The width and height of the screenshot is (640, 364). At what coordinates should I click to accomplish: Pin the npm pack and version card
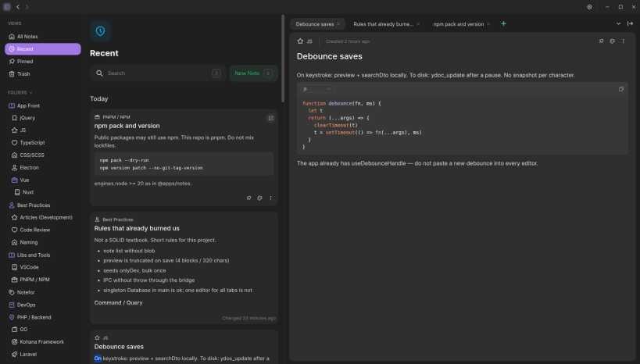pyautogui.click(x=248, y=198)
